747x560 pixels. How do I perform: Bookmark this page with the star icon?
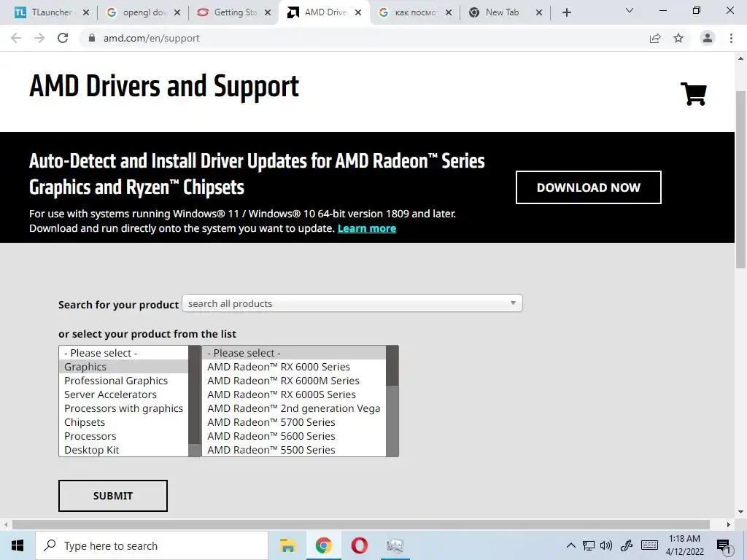click(x=678, y=38)
